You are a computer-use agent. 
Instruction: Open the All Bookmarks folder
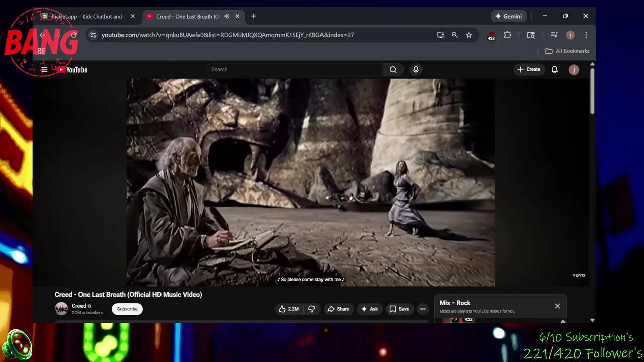(x=567, y=51)
